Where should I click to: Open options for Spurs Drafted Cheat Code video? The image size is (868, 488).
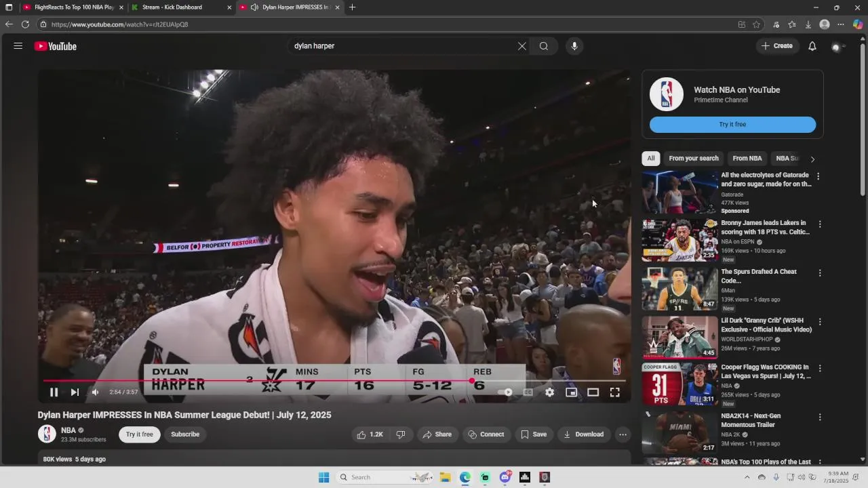tap(820, 273)
